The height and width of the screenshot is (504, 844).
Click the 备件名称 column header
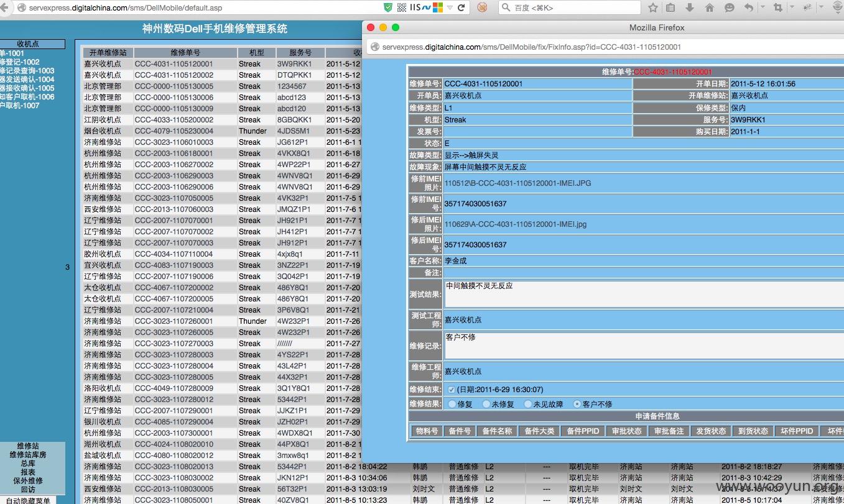click(497, 431)
